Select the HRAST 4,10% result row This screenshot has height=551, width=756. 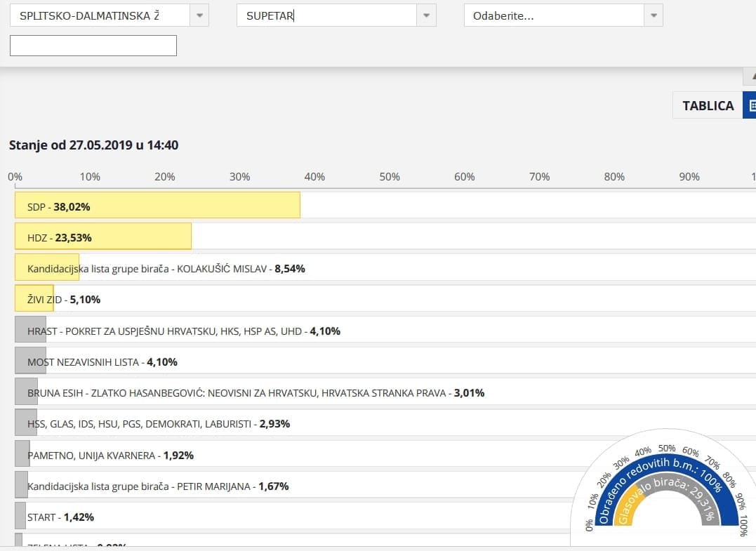[x=183, y=331]
